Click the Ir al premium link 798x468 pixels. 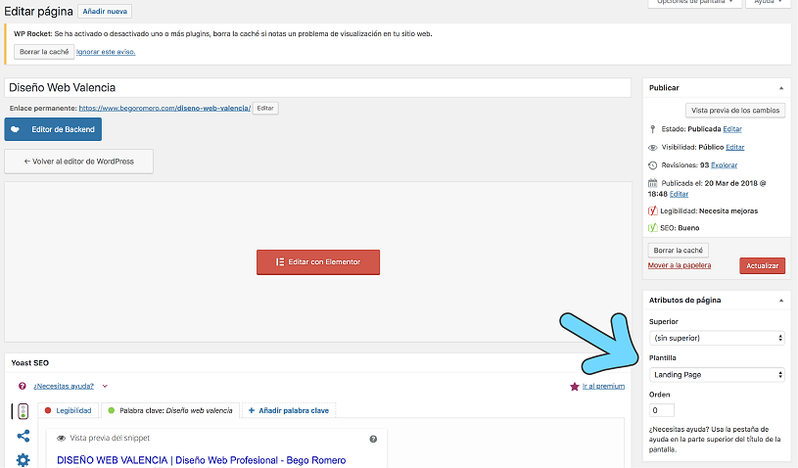point(603,387)
